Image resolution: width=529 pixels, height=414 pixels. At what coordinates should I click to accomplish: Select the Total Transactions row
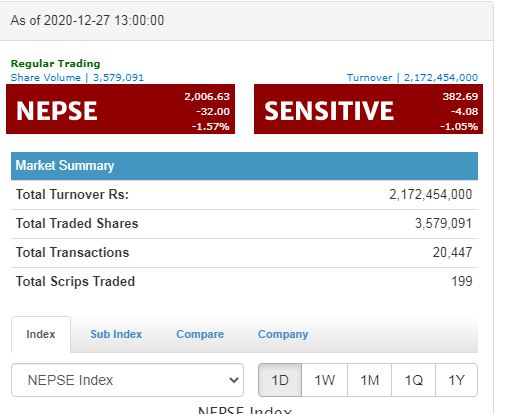click(245, 253)
